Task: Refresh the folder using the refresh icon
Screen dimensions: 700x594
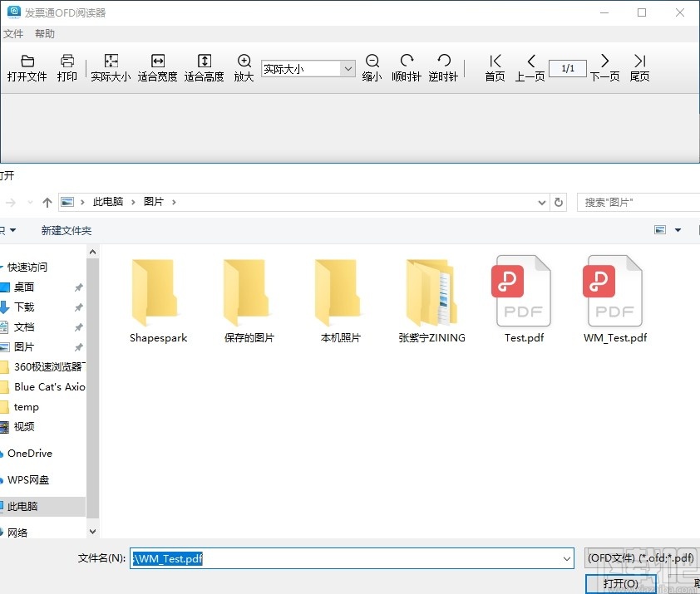Action: (559, 202)
